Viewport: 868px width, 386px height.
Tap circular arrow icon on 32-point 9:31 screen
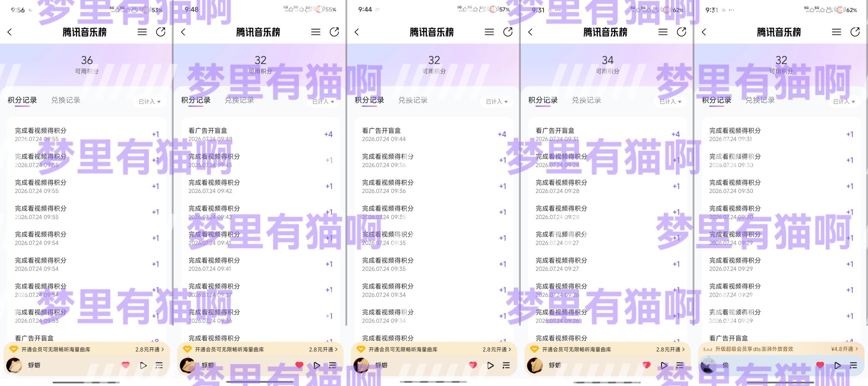pyautogui.click(x=855, y=32)
